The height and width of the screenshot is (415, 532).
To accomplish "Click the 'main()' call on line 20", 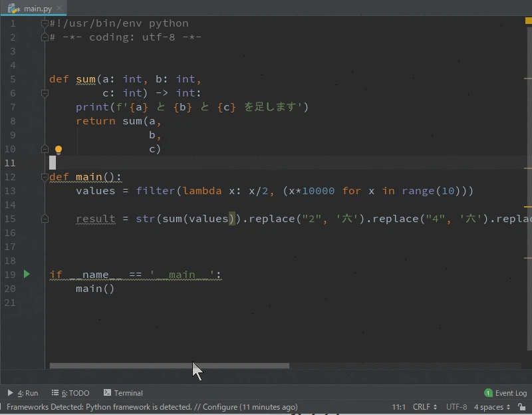I will (95, 289).
